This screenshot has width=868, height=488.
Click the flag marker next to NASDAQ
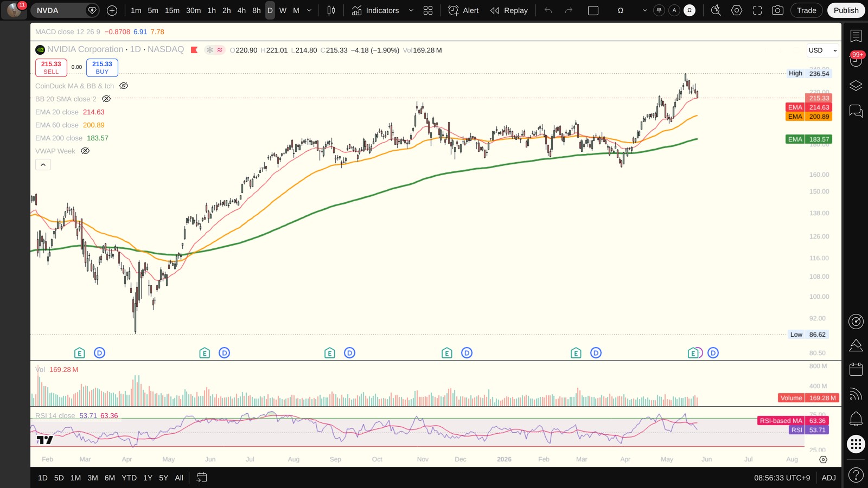click(x=194, y=50)
